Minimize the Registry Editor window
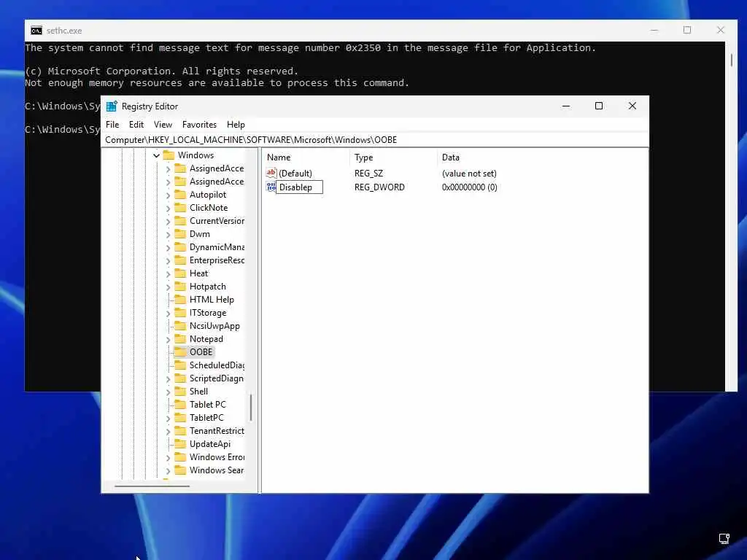This screenshot has height=560, width=747. tap(566, 106)
